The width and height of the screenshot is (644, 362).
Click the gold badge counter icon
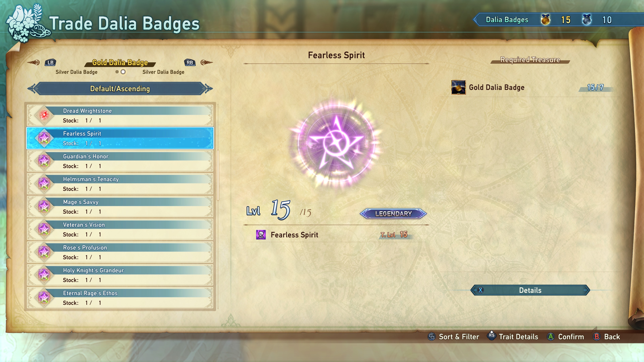[546, 20]
